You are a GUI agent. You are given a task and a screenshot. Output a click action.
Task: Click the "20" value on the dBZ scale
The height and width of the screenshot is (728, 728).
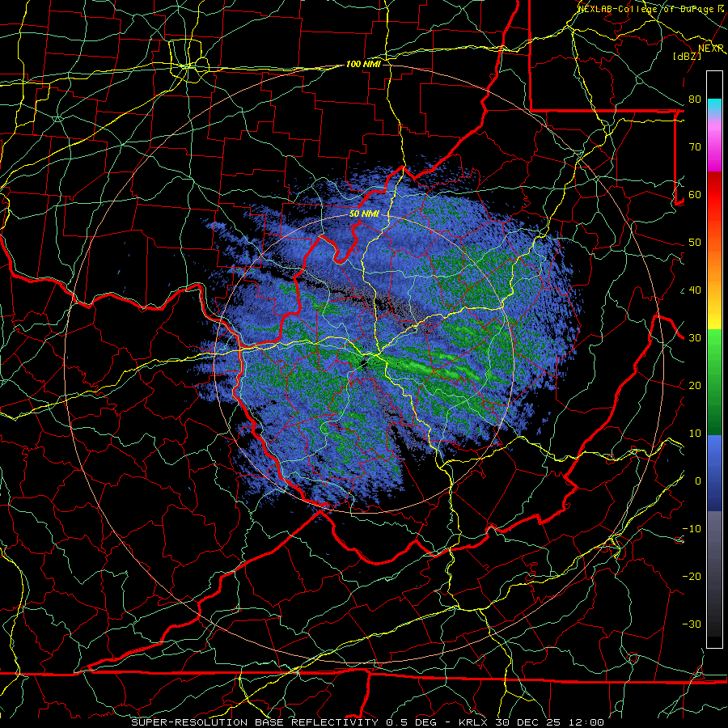click(x=695, y=386)
